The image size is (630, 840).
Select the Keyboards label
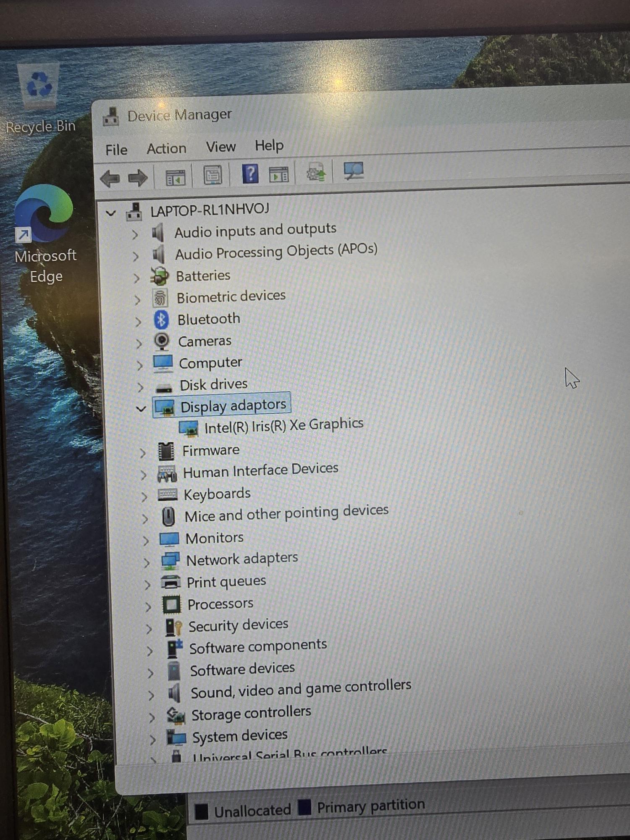pos(217,494)
